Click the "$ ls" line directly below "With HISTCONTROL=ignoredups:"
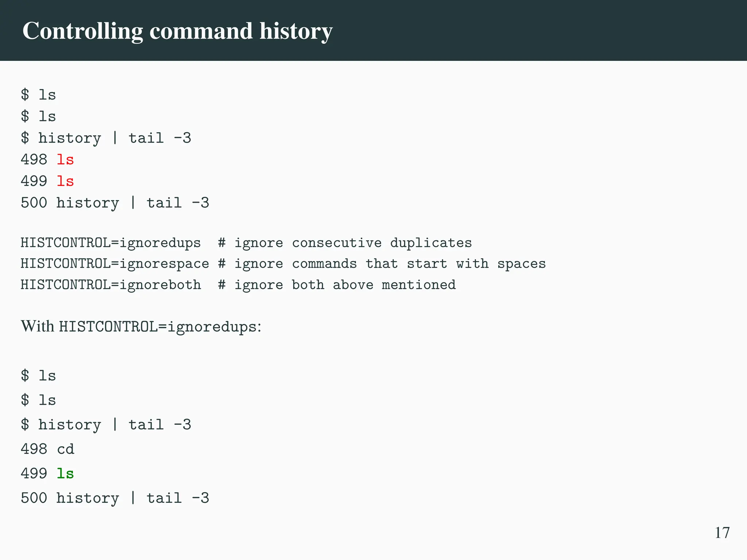 [x=38, y=376]
